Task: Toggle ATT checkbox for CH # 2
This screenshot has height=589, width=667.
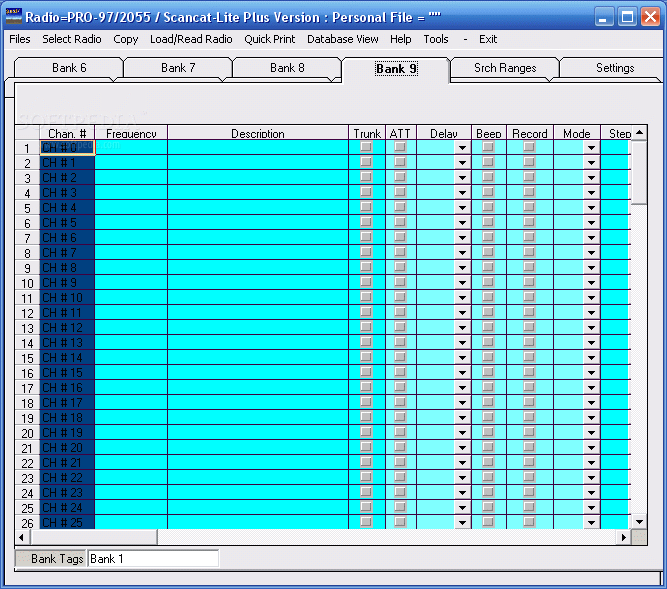Action: (400, 177)
